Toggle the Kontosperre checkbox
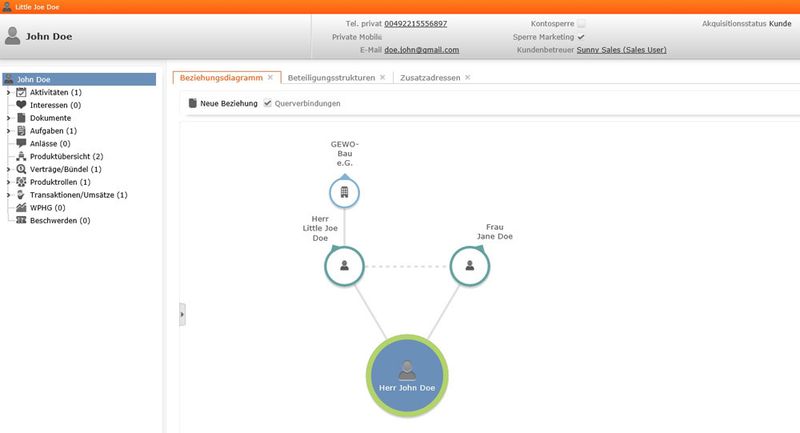The height and width of the screenshot is (433, 800). (581, 23)
